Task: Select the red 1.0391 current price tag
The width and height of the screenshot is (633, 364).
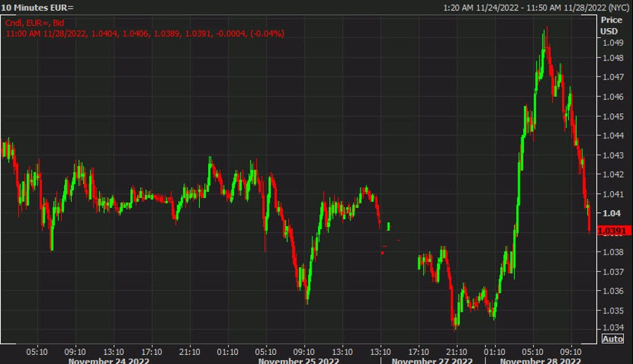Action: (610, 230)
